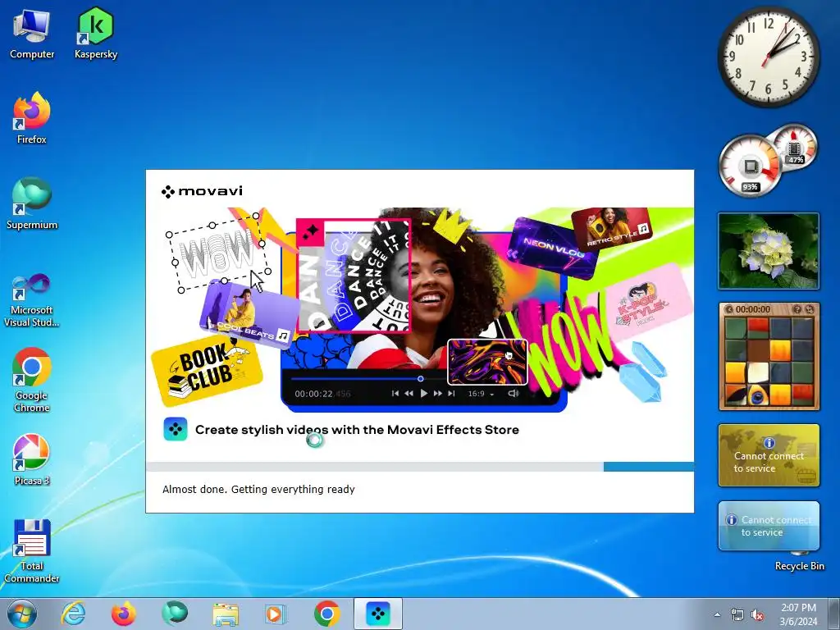This screenshot has width=840, height=630.
Task: Click 'Create stylish videos' headline text
Action: (357, 430)
